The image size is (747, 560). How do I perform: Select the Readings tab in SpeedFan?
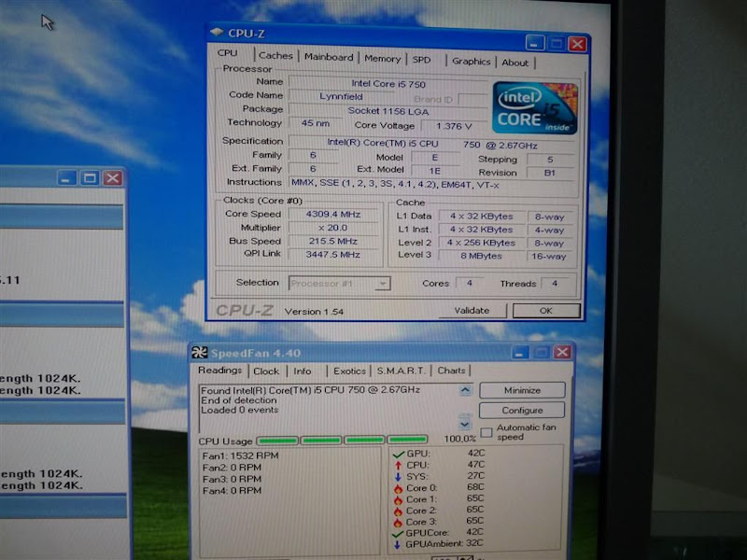[x=220, y=370]
